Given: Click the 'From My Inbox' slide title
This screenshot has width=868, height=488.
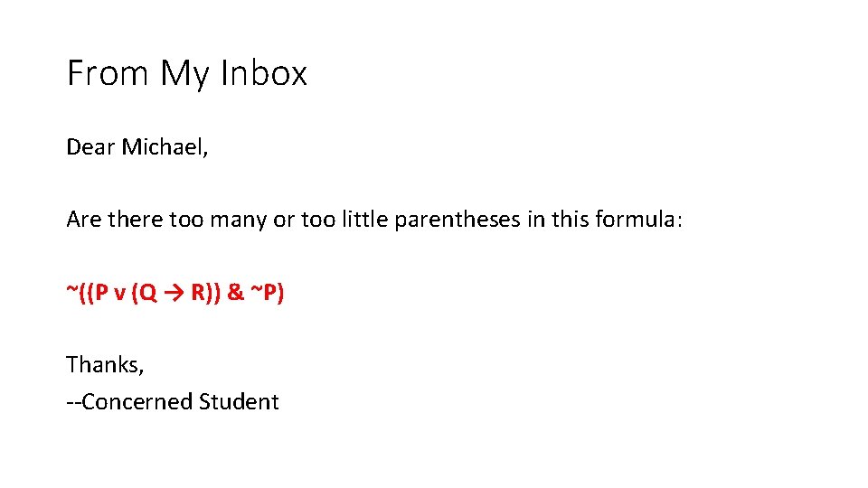Looking at the screenshot, I should (x=187, y=73).
